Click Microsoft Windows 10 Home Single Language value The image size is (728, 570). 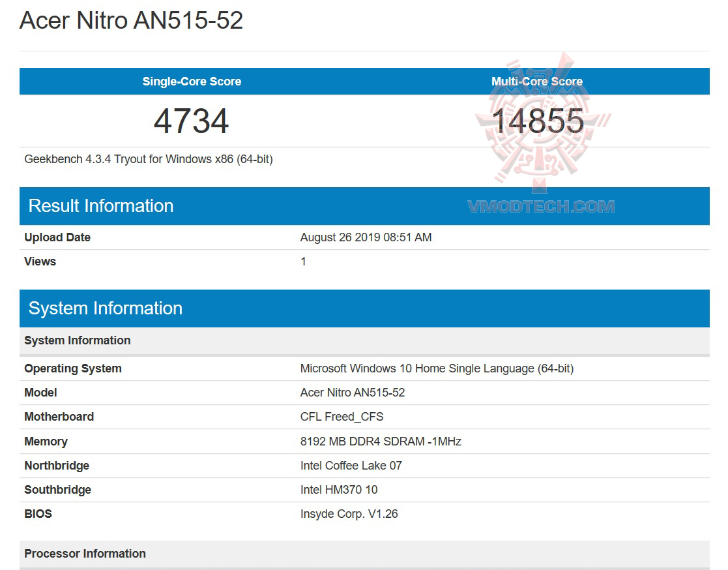[437, 368]
